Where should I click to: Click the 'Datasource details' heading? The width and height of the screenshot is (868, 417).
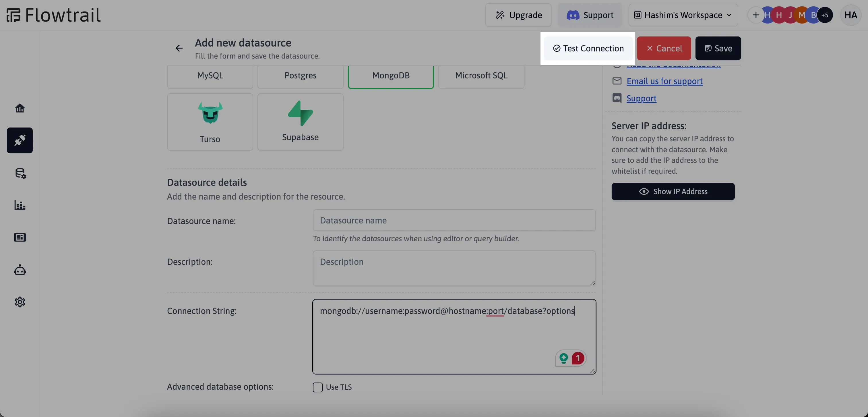(207, 182)
